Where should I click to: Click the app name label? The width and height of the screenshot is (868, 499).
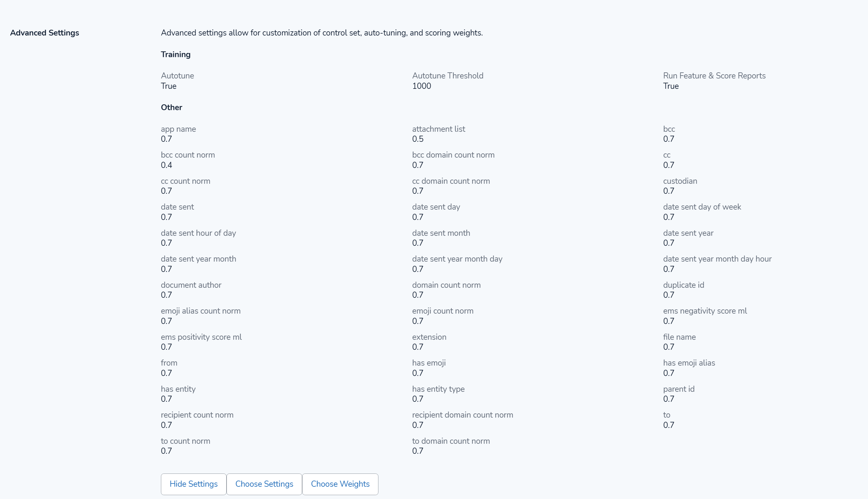pos(178,129)
